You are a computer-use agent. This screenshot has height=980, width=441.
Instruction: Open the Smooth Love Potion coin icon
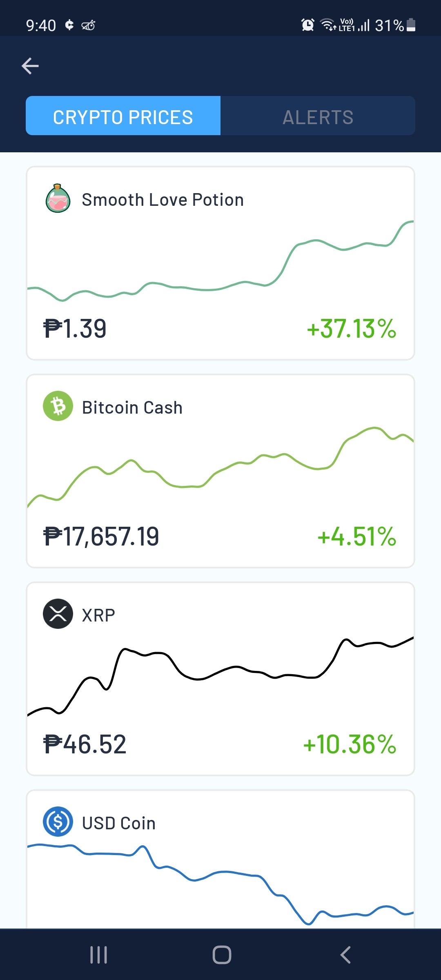pyautogui.click(x=58, y=198)
